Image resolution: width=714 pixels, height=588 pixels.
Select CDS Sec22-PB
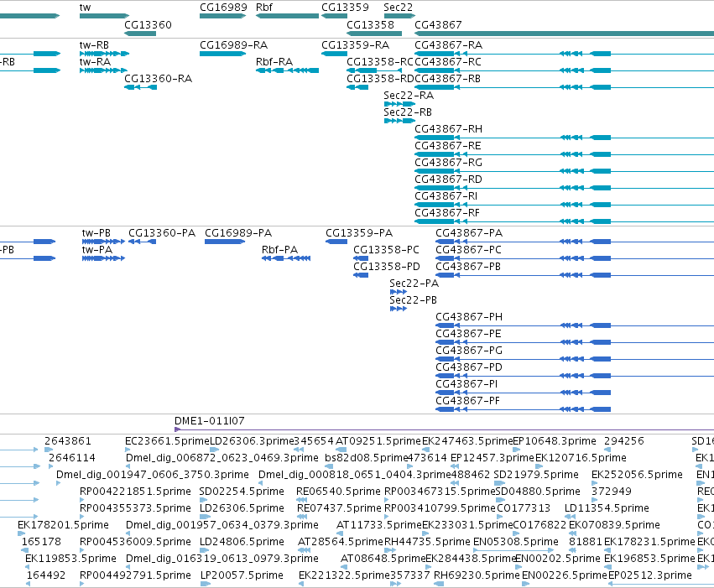(413, 301)
